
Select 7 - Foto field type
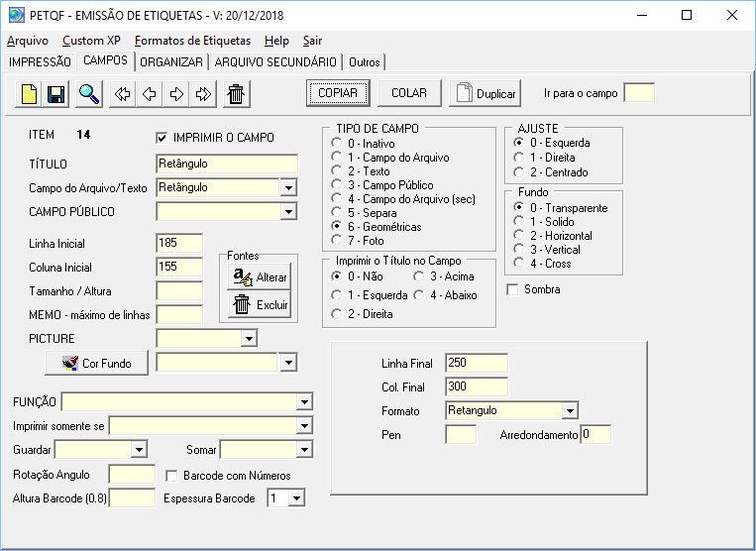pyautogui.click(x=337, y=240)
